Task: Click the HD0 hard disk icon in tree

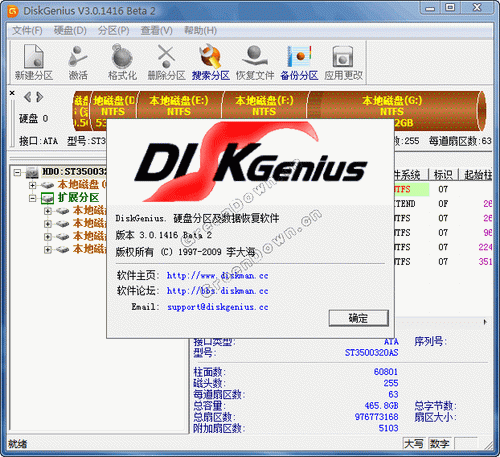Action: [32, 172]
